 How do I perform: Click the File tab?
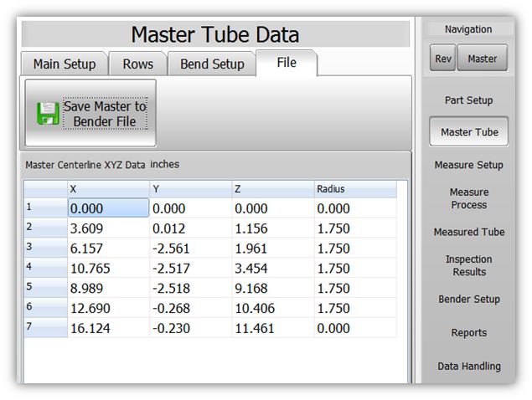point(286,63)
